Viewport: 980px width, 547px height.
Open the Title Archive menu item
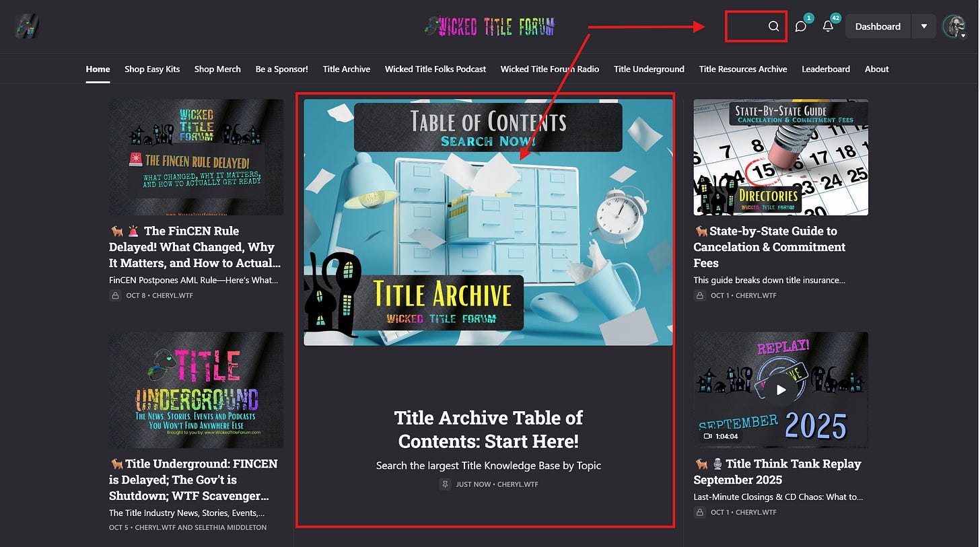(x=347, y=69)
